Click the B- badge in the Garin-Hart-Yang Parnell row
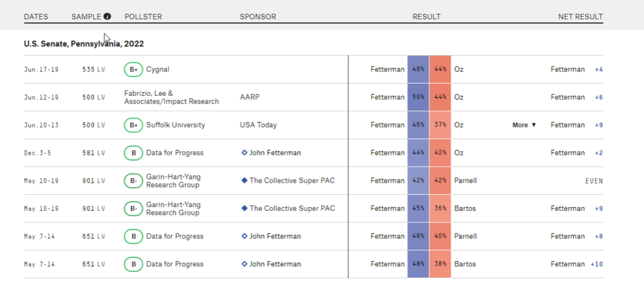The width and height of the screenshot is (644, 290). coord(133,181)
